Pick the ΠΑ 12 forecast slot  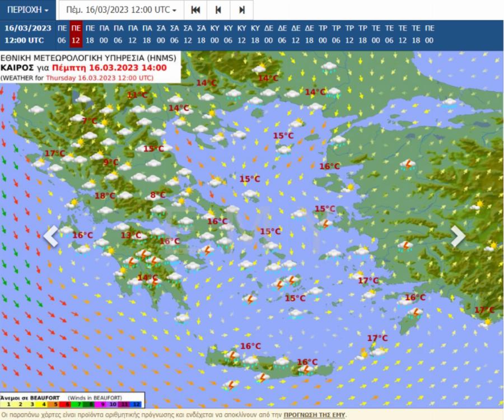click(133, 34)
